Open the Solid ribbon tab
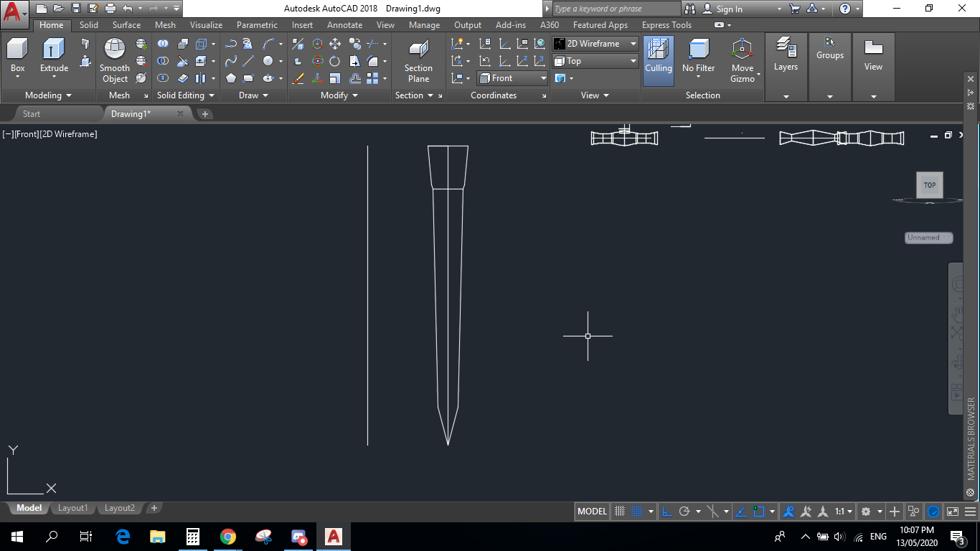 click(89, 25)
